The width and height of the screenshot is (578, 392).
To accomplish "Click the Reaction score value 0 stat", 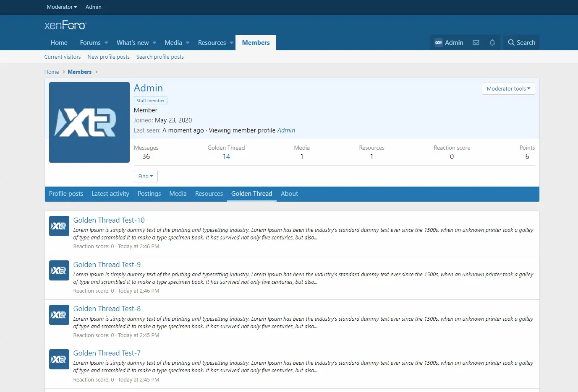I will (x=452, y=157).
